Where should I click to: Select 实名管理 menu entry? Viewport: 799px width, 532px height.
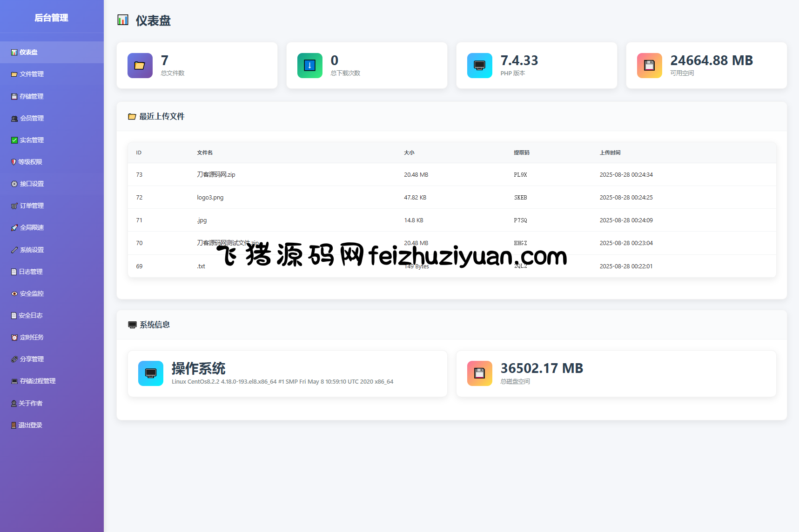[32, 140]
